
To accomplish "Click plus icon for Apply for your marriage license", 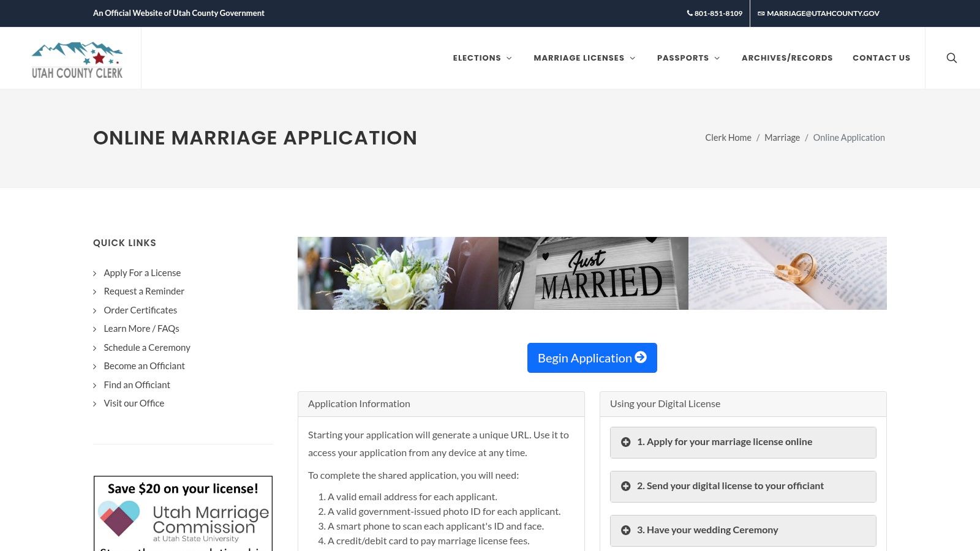I will click(625, 442).
